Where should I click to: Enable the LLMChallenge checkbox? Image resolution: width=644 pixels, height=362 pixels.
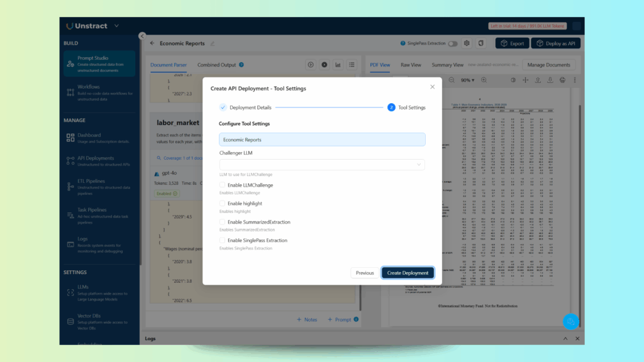point(222,185)
